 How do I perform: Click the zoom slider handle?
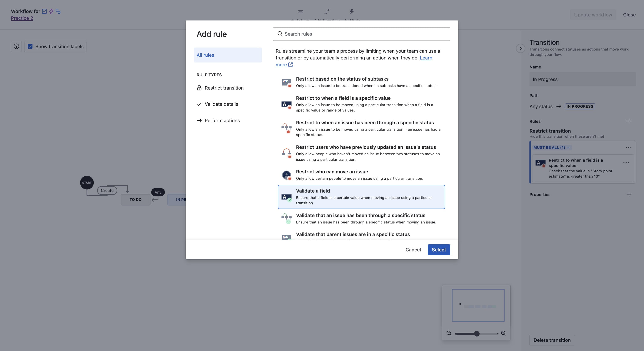pyautogui.click(x=477, y=334)
